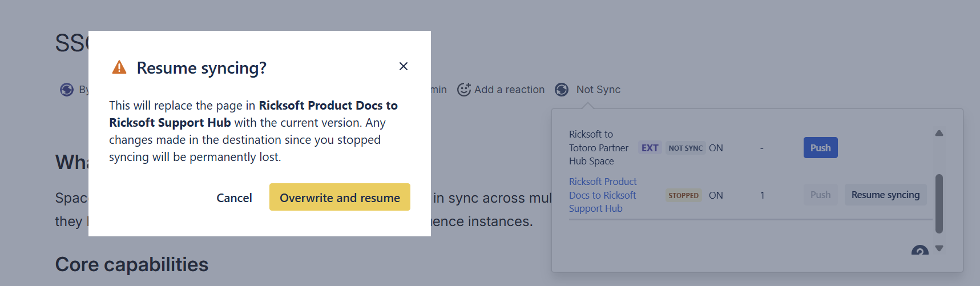Click the Not Sync status label
This screenshot has width=980, height=286.
(x=598, y=90)
